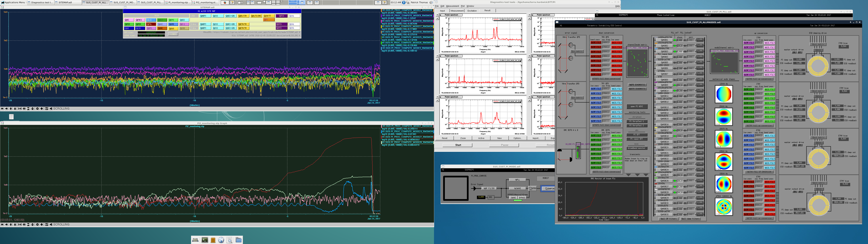Open the blue folder icon in dock
The height and width of the screenshot is (244, 868).
(239, 240)
